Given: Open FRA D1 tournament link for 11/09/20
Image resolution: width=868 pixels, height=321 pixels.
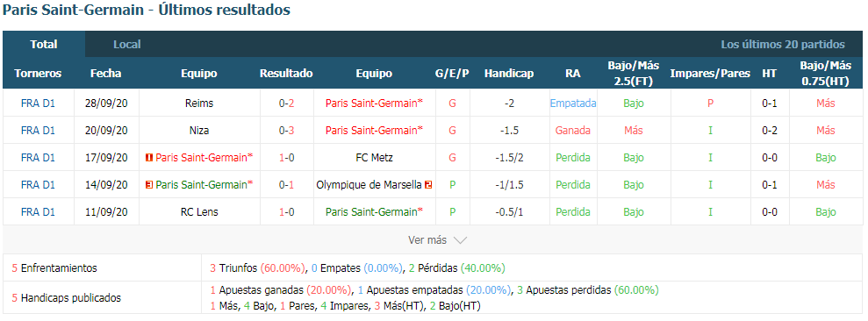Looking at the screenshot, I should [39, 212].
